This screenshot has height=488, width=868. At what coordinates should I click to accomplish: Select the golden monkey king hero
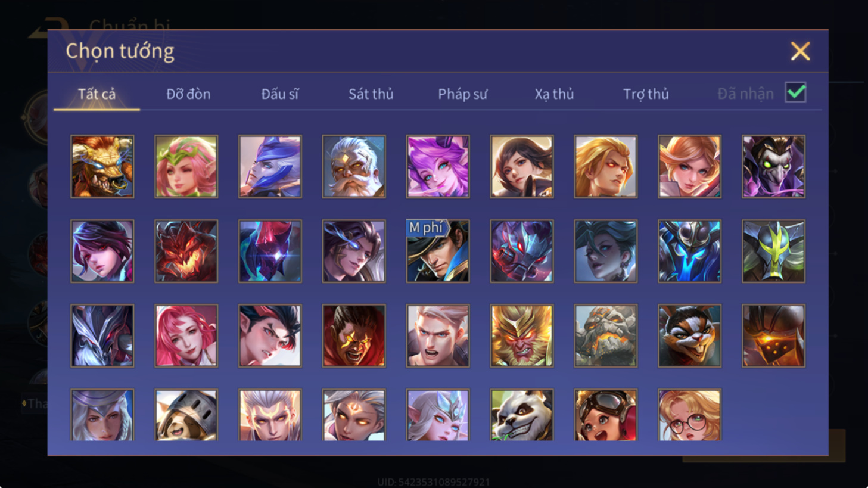[x=522, y=335]
